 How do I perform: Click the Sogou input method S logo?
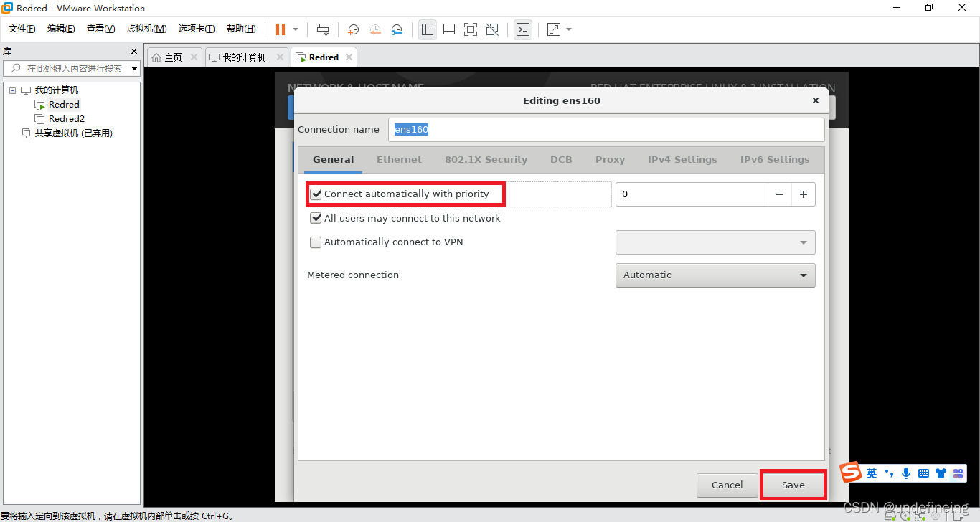point(851,473)
